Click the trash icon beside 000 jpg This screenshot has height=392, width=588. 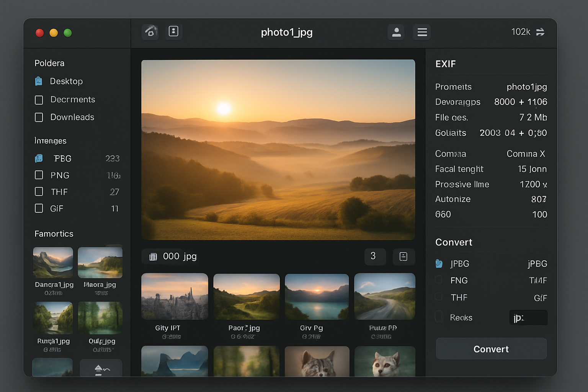[152, 256]
